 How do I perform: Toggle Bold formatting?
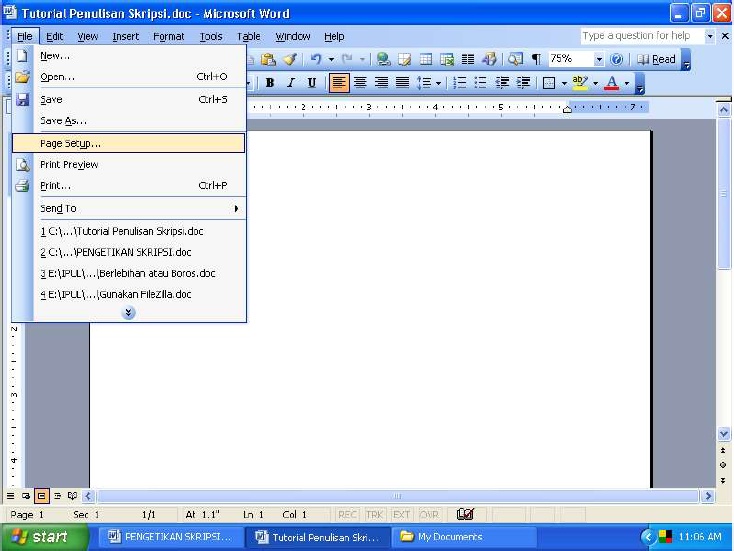click(x=270, y=83)
